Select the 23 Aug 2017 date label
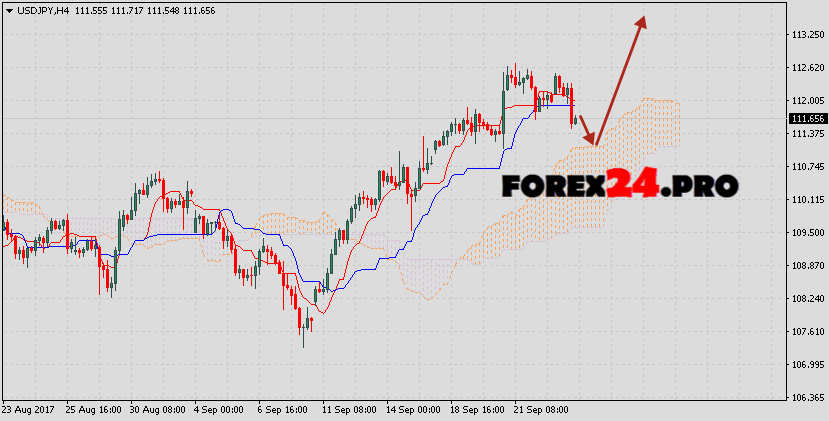This screenshot has height=421, width=829. point(30,410)
